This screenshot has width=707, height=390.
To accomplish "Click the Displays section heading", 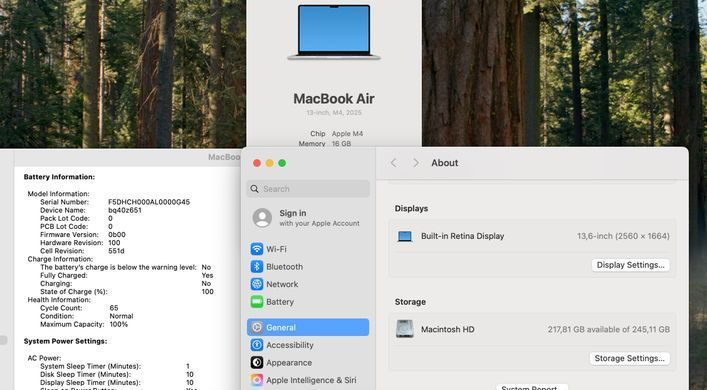I will [411, 209].
